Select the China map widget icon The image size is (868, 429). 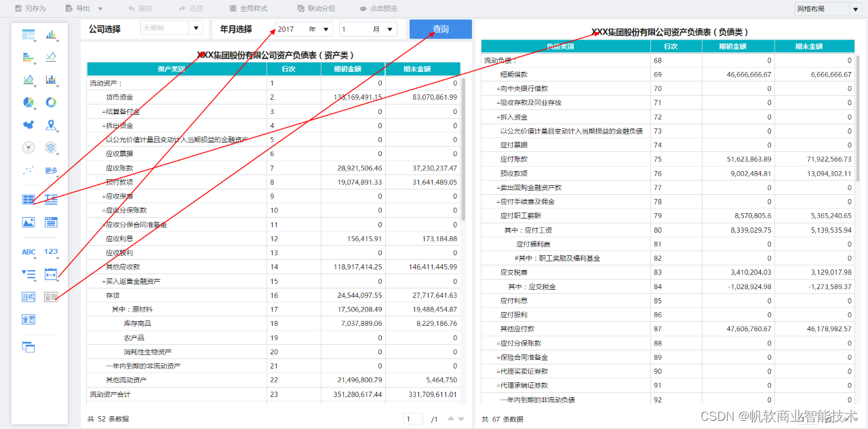tap(28, 125)
